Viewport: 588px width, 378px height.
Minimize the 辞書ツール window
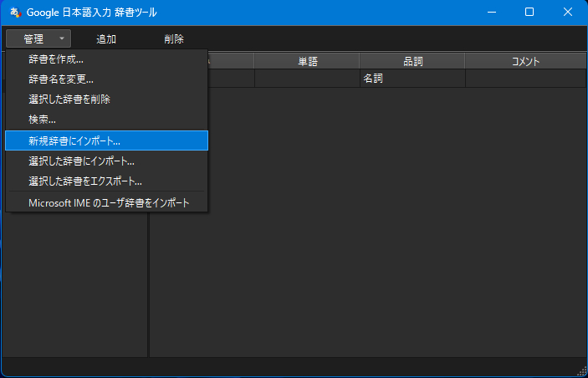[492, 13]
